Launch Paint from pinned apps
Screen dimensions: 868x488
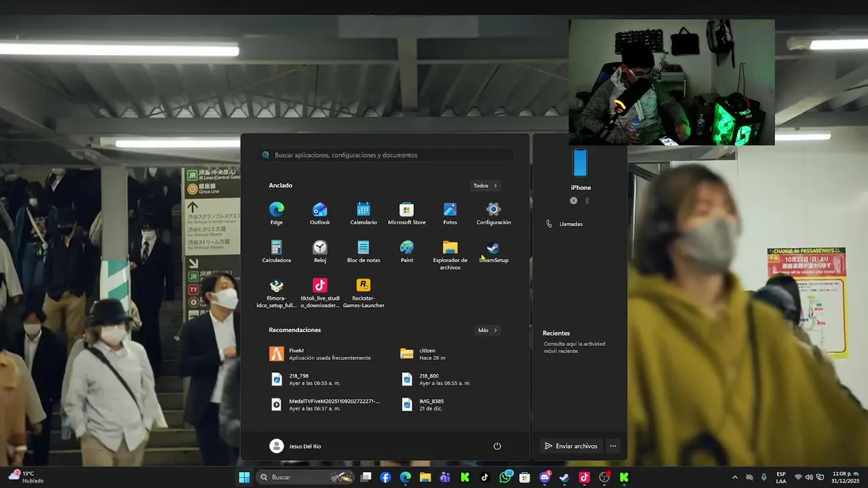(x=407, y=251)
